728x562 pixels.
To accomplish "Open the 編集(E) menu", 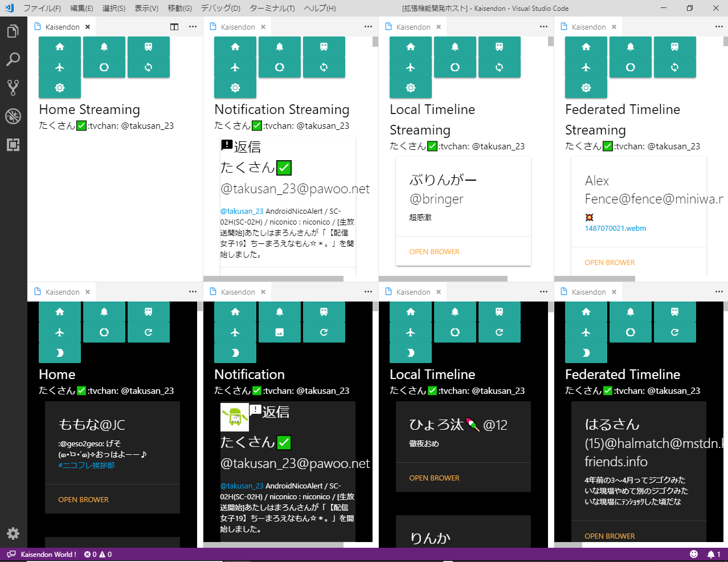I will click(x=81, y=8).
